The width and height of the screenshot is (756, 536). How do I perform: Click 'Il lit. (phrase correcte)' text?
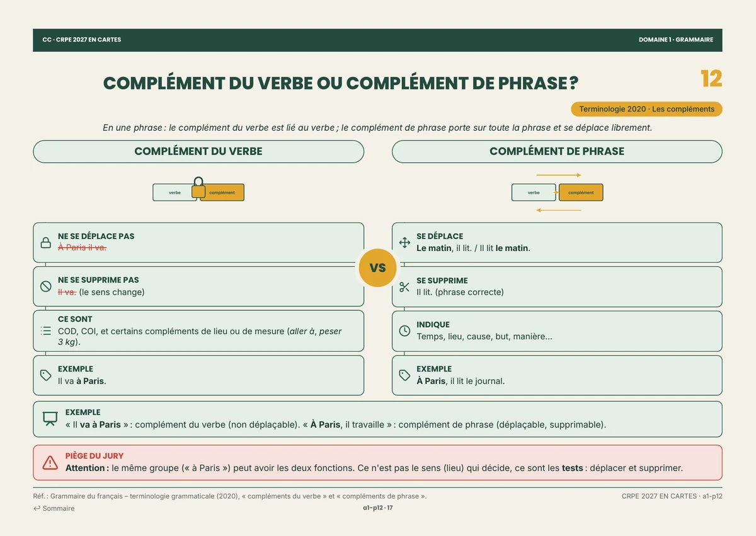point(460,292)
